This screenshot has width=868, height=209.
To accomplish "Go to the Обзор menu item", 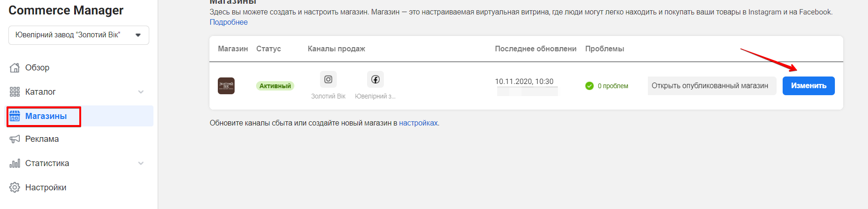I will pos(37,68).
